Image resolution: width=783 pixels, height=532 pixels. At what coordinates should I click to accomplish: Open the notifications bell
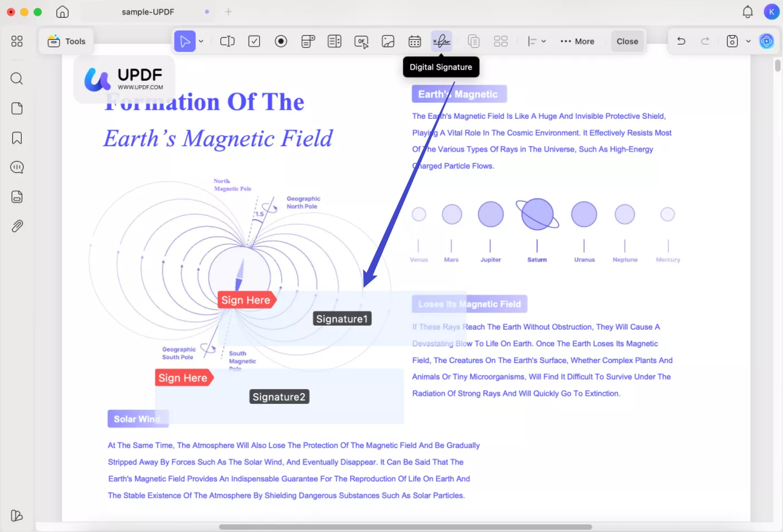748,12
